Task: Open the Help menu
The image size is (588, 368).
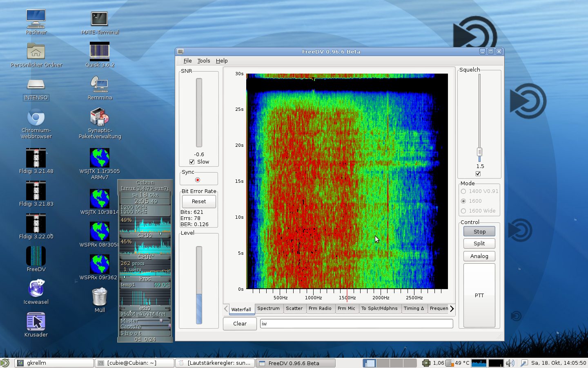Action: pyautogui.click(x=222, y=61)
